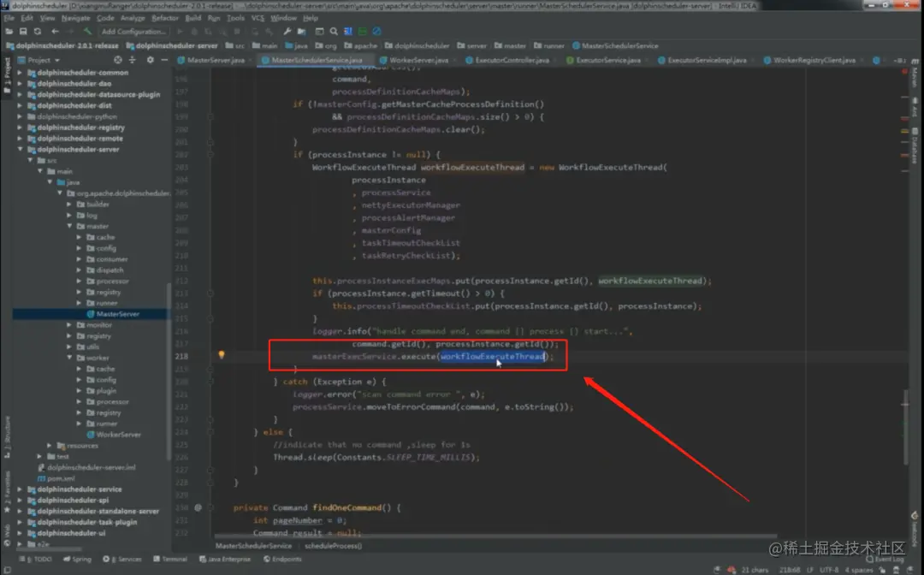924x575 pixels.
Task: Click scheduleProcess() in the bottom breadcrumb
Action: pos(334,546)
